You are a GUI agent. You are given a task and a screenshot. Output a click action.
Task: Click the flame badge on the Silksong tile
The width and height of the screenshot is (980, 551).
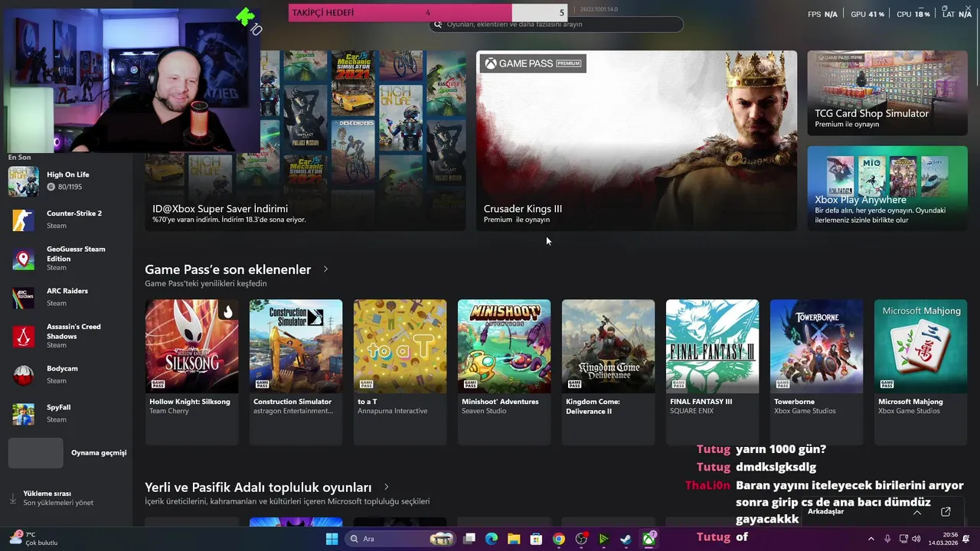(x=227, y=311)
